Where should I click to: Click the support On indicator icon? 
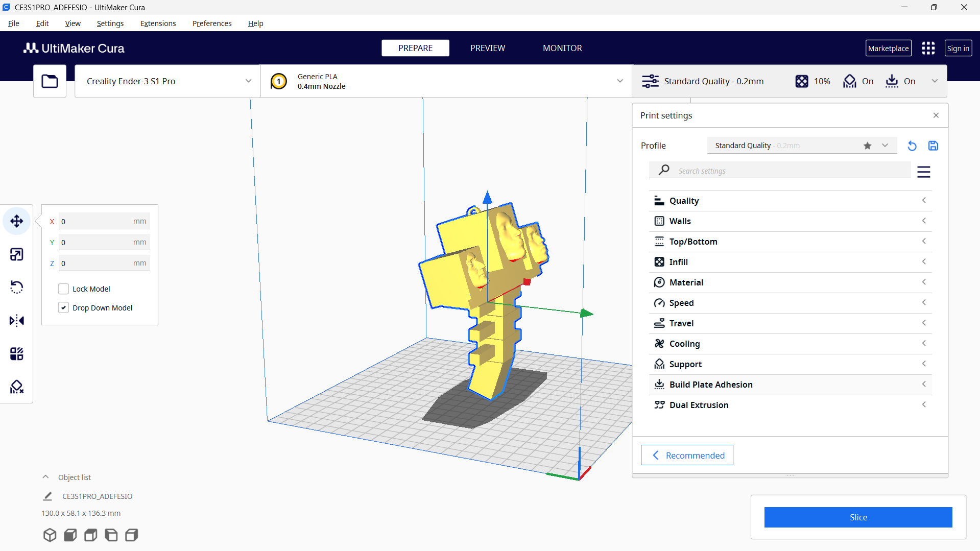pyautogui.click(x=850, y=81)
